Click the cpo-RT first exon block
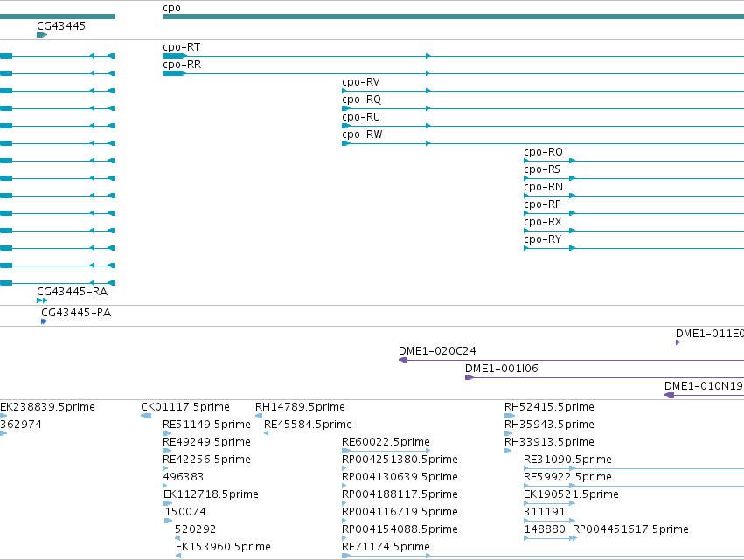The image size is (744, 560). pyautogui.click(x=175, y=56)
